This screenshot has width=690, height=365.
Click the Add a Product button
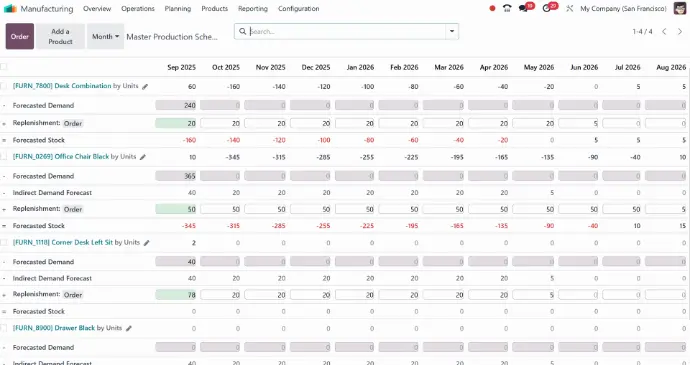pos(60,37)
